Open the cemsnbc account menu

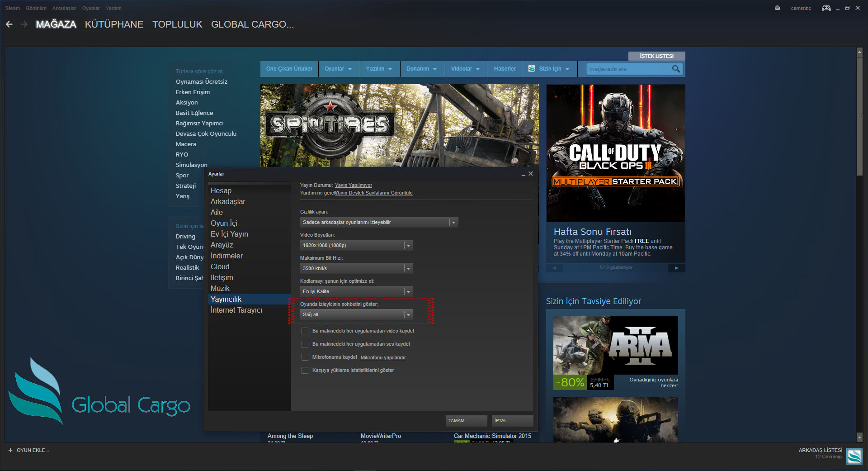801,8
